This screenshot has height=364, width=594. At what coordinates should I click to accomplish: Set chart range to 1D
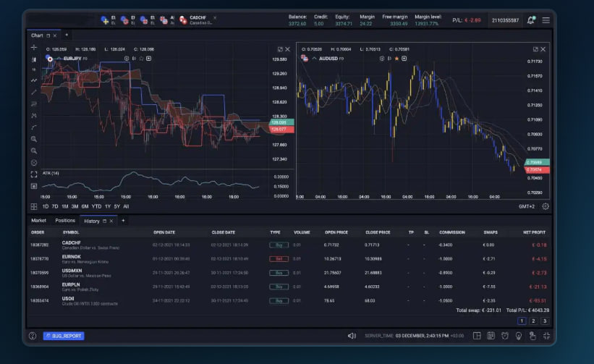coord(46,206)
